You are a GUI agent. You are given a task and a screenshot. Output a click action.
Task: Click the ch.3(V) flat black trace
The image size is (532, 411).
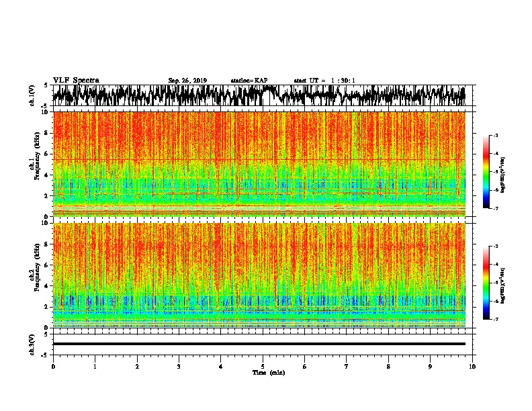(x=259, y=344)
